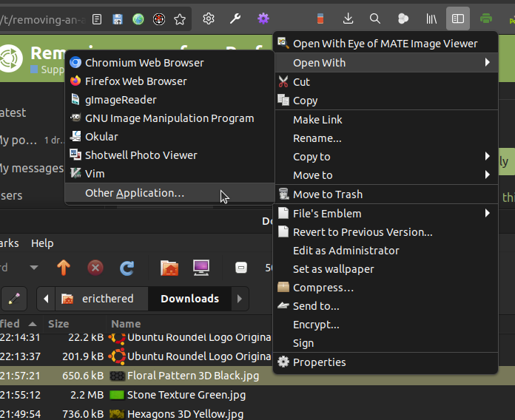Open the Home folder from toolbar
Image resolution: width=515 pixels, height=420 pixels.
point(169,267)
